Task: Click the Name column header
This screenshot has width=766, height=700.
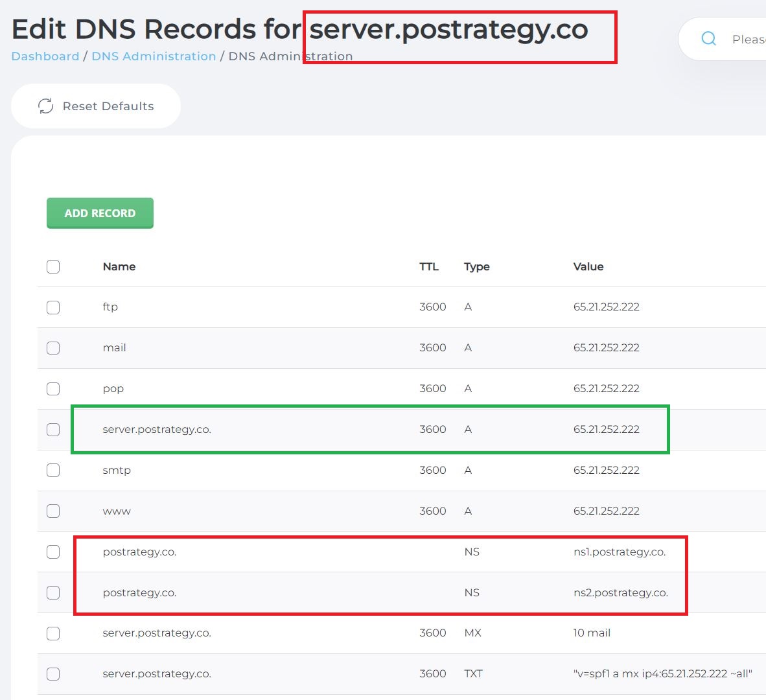Action: pyautogui.click(x=119, y=267)
